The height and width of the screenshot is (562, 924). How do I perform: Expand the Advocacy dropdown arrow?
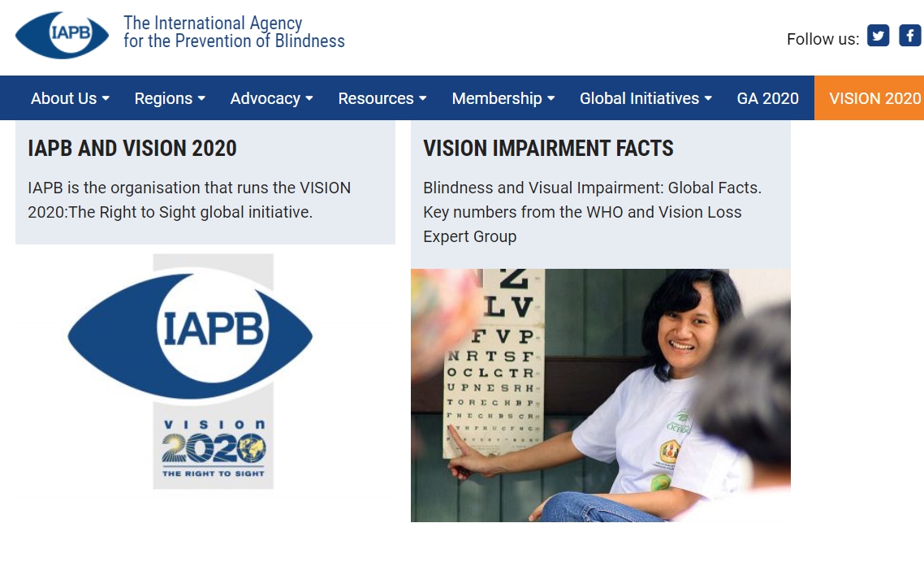pyautogui.click(x=309, y=98)
